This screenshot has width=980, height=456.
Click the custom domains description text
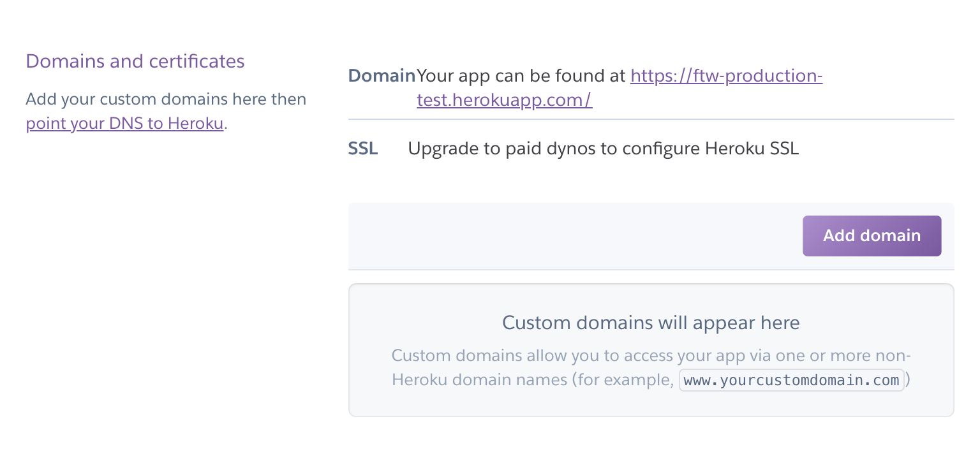[x=651, y=367]
